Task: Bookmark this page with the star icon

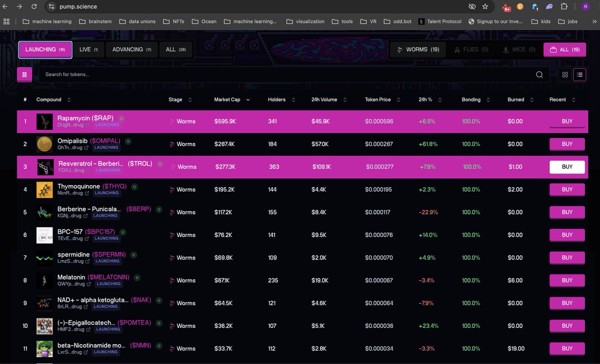Action: point(485,6)
